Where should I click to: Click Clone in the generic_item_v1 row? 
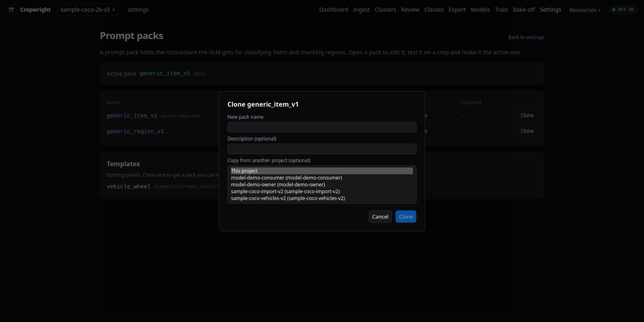click(527, 116)
